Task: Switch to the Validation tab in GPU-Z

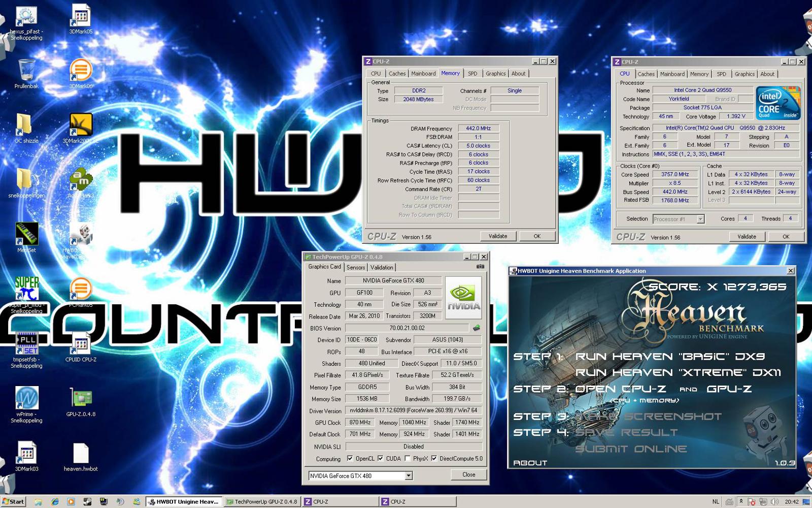Action: [382, 267]
